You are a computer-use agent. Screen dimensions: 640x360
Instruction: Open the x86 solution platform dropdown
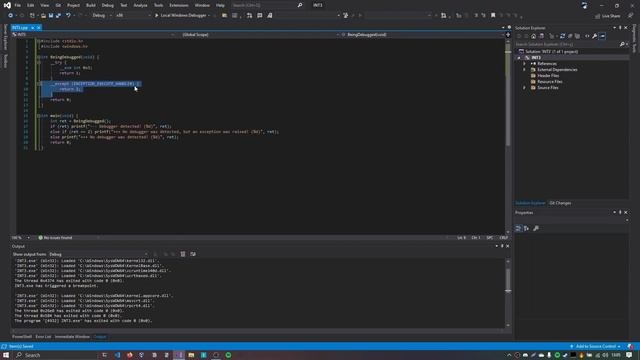132,16
